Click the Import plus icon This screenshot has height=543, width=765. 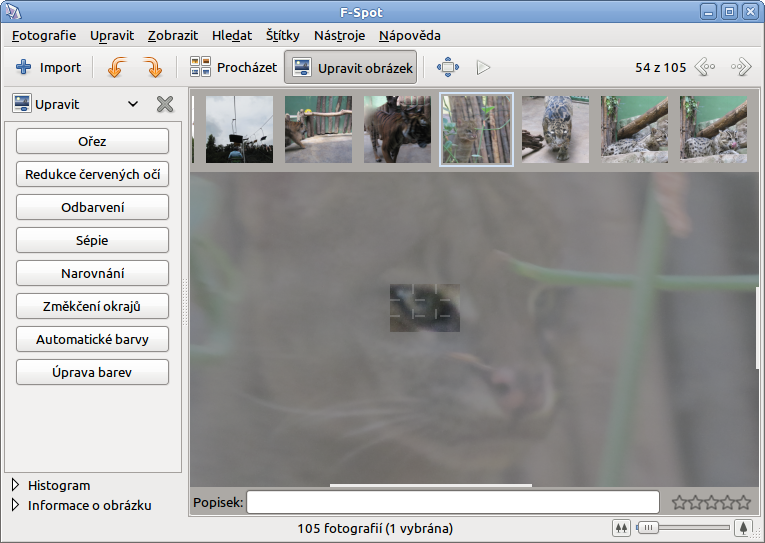point(23,67)
